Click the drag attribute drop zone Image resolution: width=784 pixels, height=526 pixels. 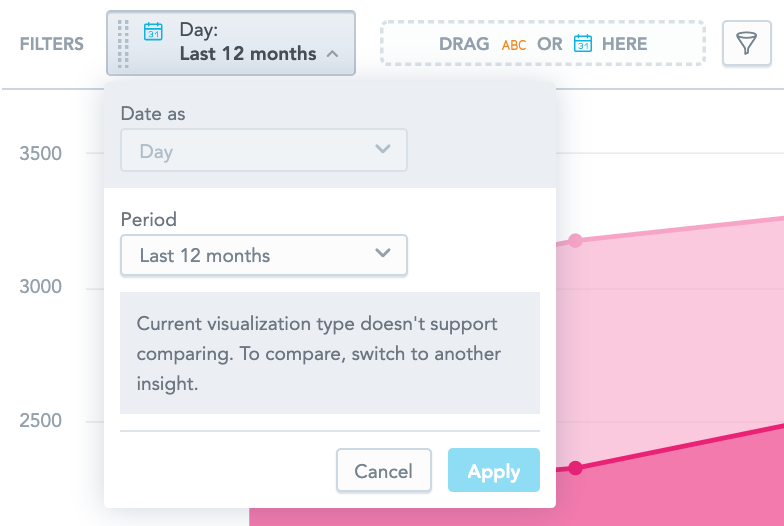(x=542, y=44)
